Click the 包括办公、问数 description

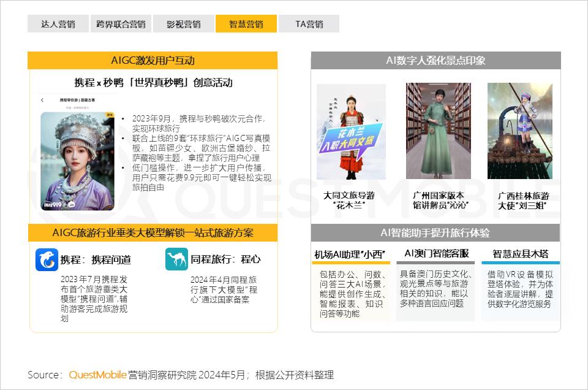[353, 294]
